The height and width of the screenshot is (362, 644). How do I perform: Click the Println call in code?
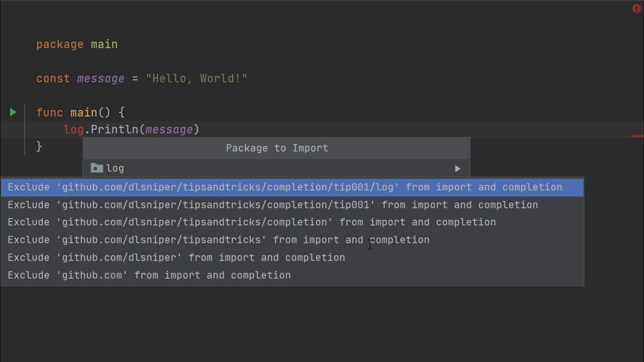click(x=114, y=130)
